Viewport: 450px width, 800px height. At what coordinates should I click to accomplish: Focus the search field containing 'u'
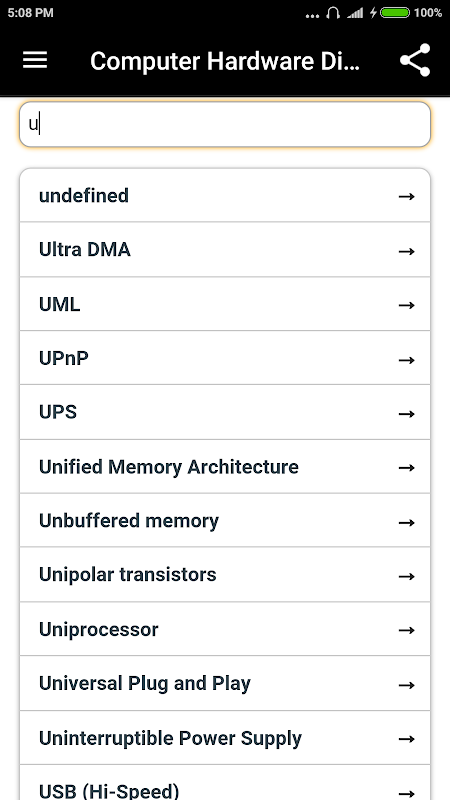(225, 124)
